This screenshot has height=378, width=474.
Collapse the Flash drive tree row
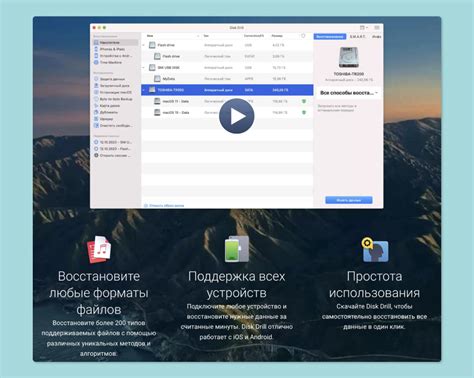pyautogui.click(x=144, y=45)
